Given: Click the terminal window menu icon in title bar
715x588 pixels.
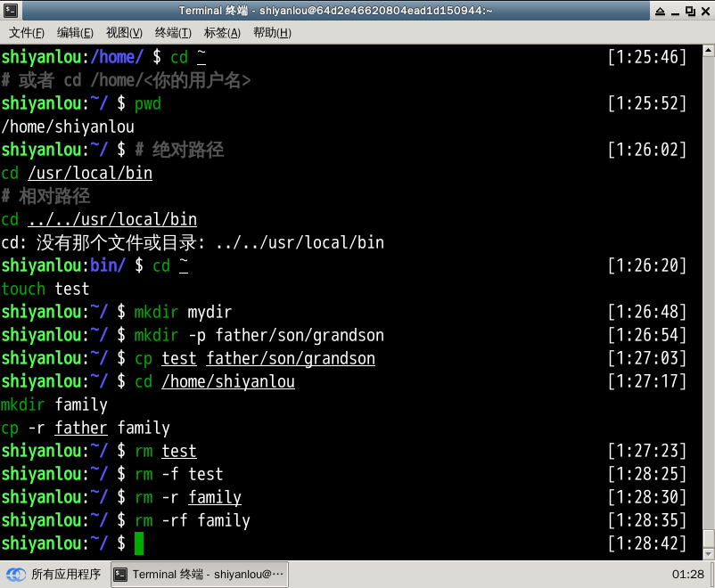Looking at the screenshot, I should pos(10,11).
